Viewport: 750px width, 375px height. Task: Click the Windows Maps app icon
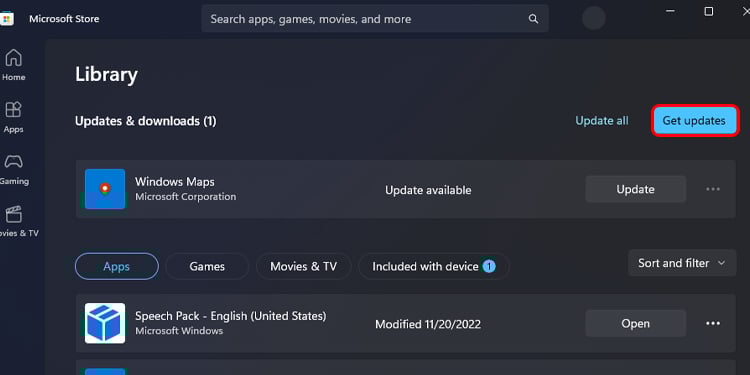tap(105, 189)
